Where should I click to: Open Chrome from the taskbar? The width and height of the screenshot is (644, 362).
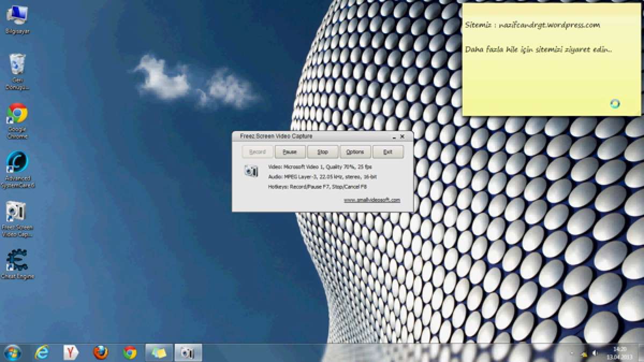(130, 352)
